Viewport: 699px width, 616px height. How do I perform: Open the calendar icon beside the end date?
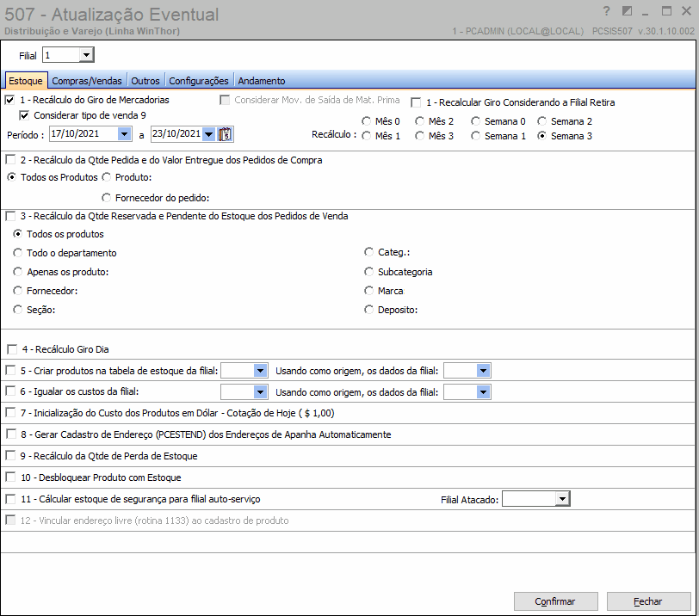tap(226, 134)
